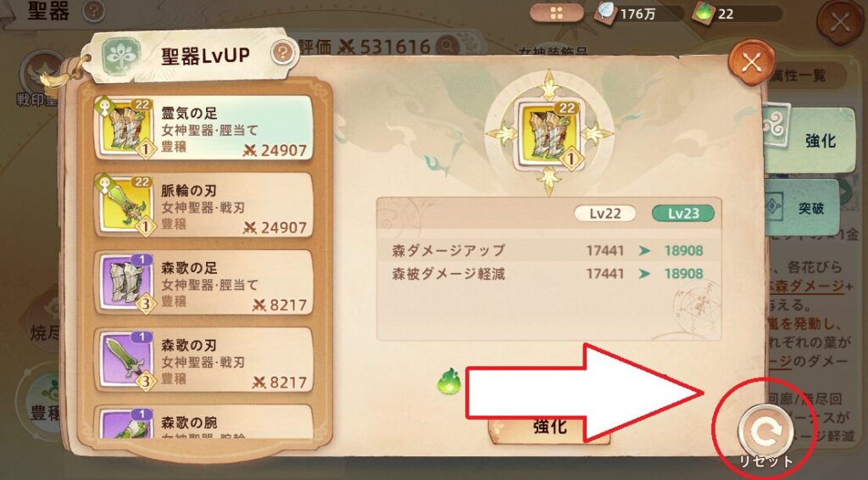868x480 pixels.
Task: Select 森歌の腕 relic entry
Action: [x=203, y=421]
